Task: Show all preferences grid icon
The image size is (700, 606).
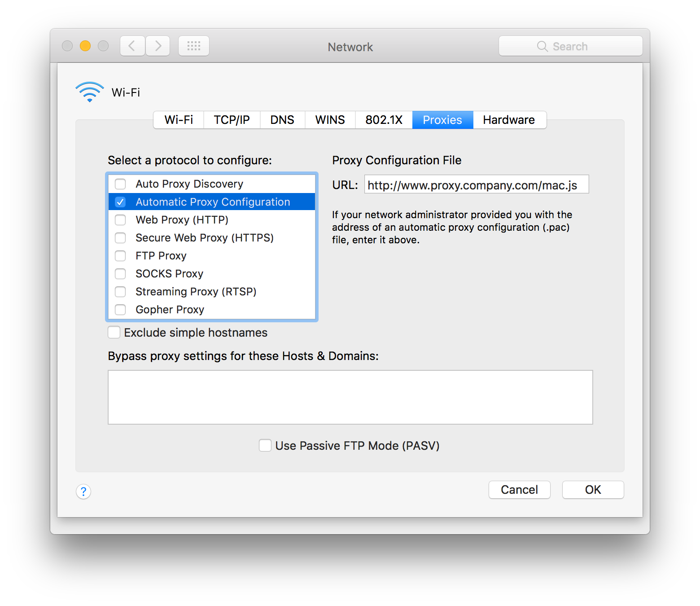Action: click(x=194, y=46)
